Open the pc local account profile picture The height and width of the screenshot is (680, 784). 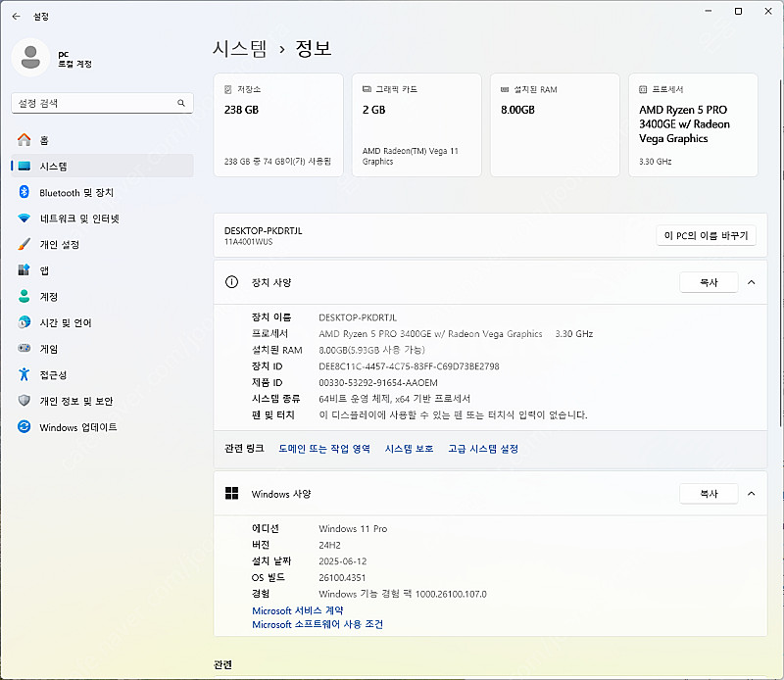(30, 58)
